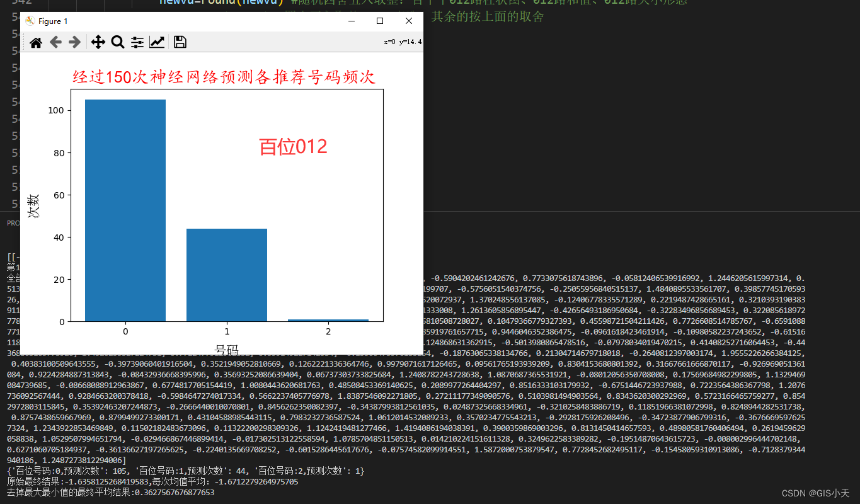Go forward to next plot view
This screenshot has width=860, height=504.
click(74, 42)
